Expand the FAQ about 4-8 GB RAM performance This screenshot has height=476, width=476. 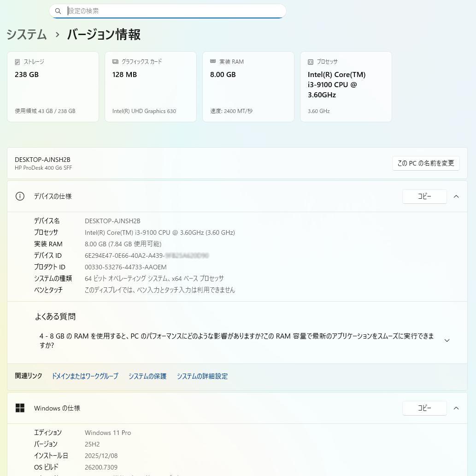[x=447, y=340]
